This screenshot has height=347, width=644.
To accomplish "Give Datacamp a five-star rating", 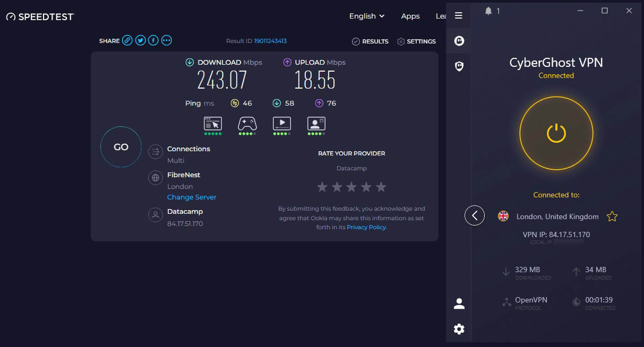I will coord(381,187).
